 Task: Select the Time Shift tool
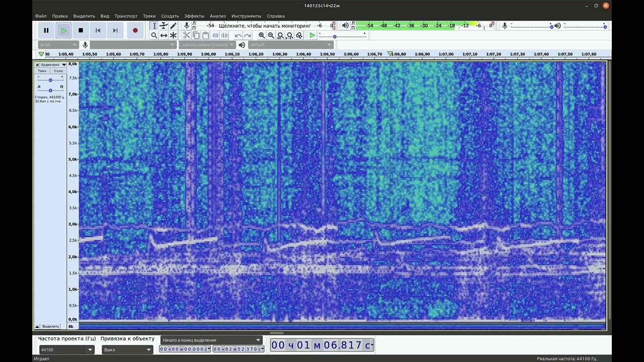coord(164,35)
